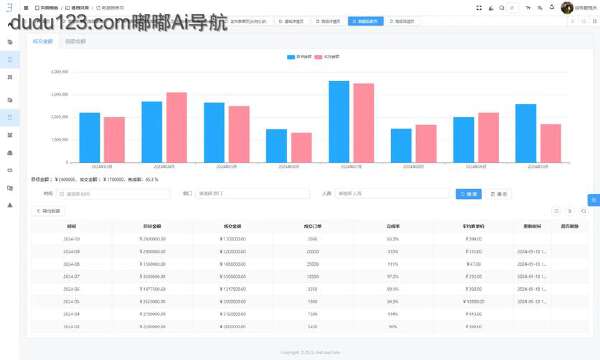Toggle fullscreen mode icon in header
This screenshot has width=600, height=360.
(479, 8)
